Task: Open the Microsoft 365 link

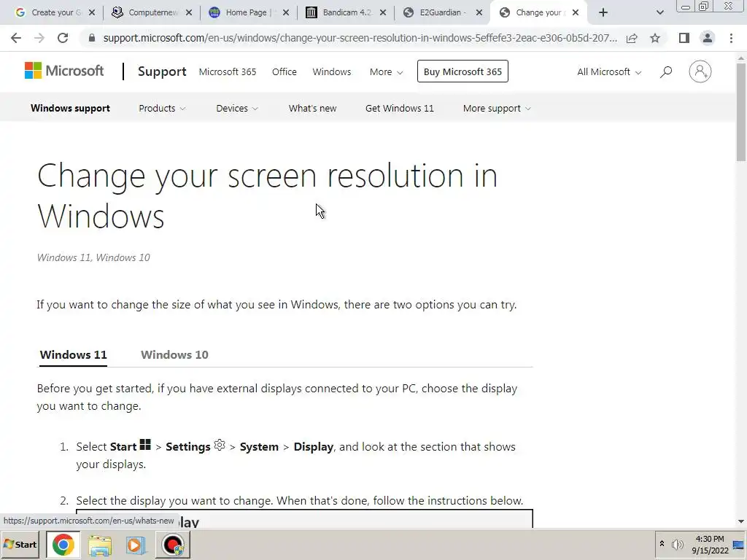Action: 228,72
